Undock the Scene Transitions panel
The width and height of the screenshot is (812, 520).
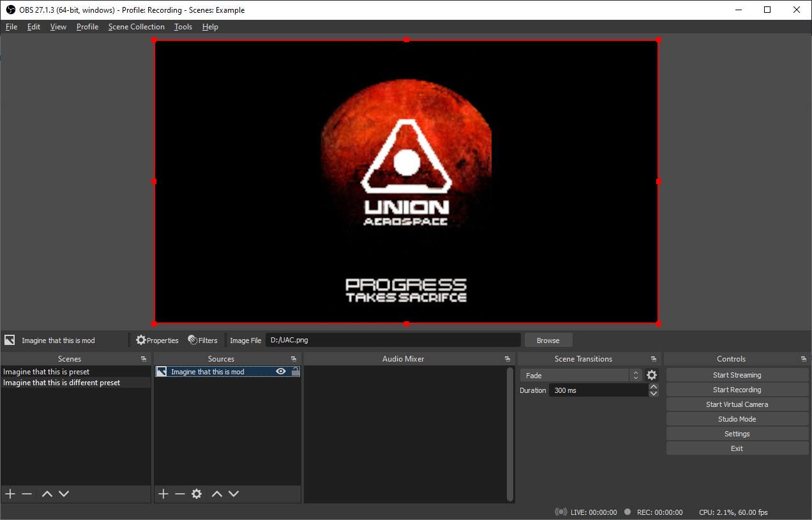click(654, 359)
